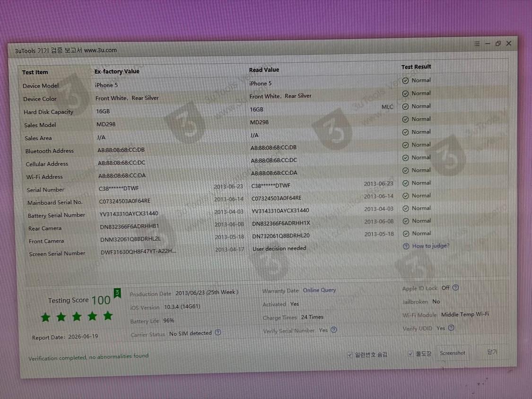532x399 pixels.
Task: Select read rear camera value DN832366F6ADRHH1X
Action: pos(281,223)
